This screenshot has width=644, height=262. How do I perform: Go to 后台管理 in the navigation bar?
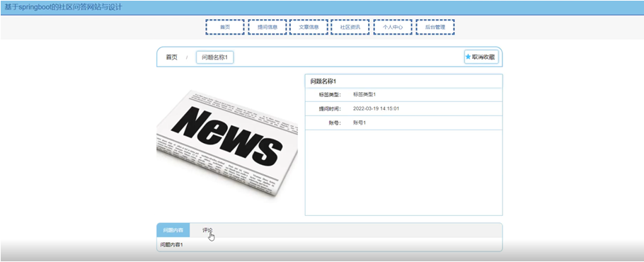click(x=435, y=27)
